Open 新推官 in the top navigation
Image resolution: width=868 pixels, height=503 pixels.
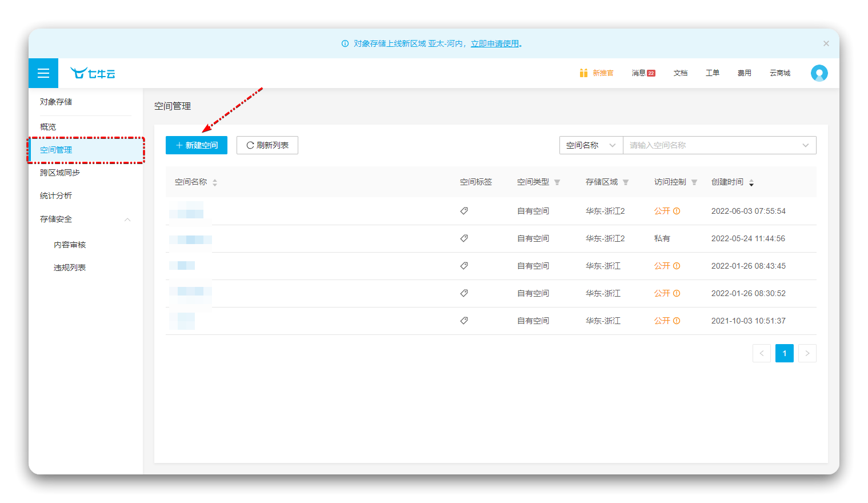(x=603, y=73)
